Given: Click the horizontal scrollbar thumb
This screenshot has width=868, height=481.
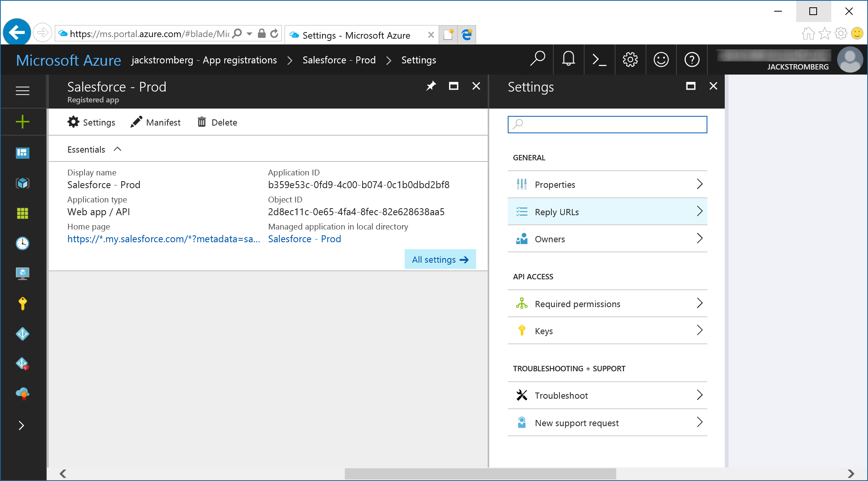Looking at the screenshot, I should [x=480, y=474].
